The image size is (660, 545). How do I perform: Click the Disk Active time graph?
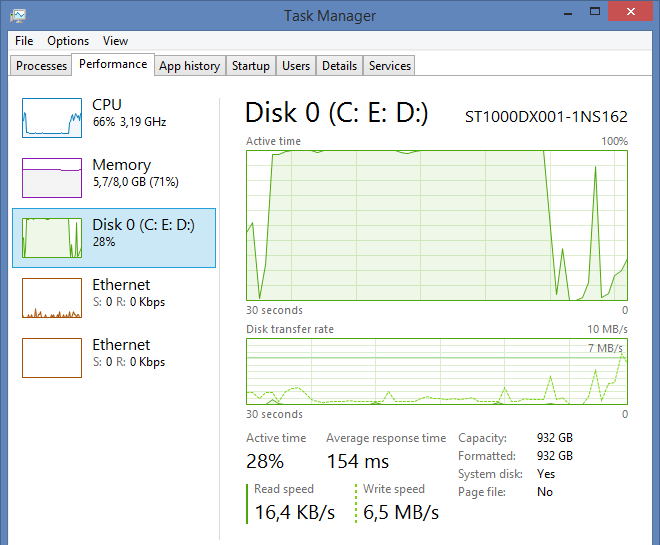[436, 225]
